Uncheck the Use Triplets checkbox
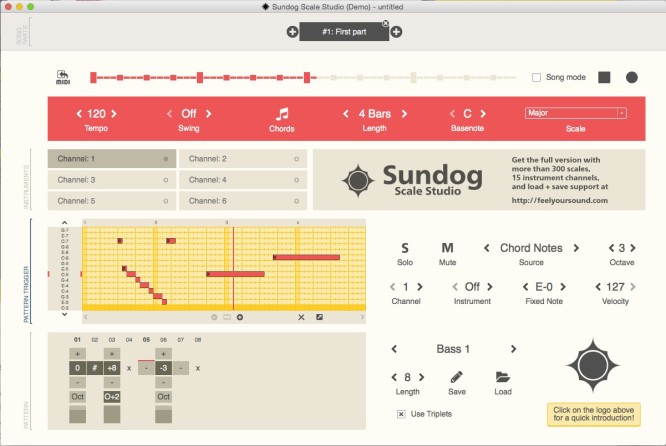This screenshot has width=666, height=446. pyautogui.click(x=401, y=414)
